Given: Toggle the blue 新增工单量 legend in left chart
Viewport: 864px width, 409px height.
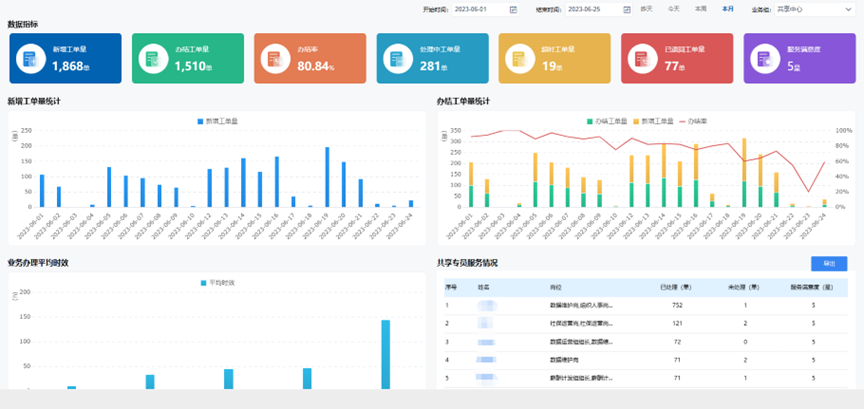Looking at the screenshot, I should (x=218, y=121).
